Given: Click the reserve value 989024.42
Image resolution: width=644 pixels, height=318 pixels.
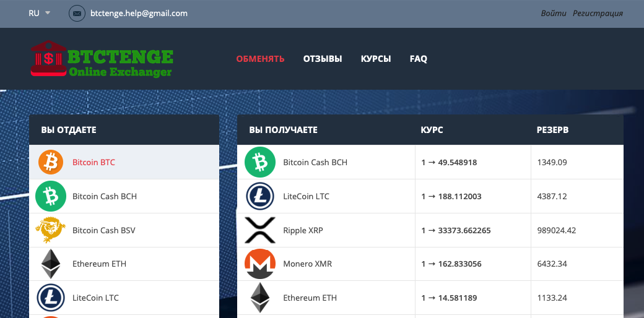Looking at the screenshot, I should click(x=557, y=231).
